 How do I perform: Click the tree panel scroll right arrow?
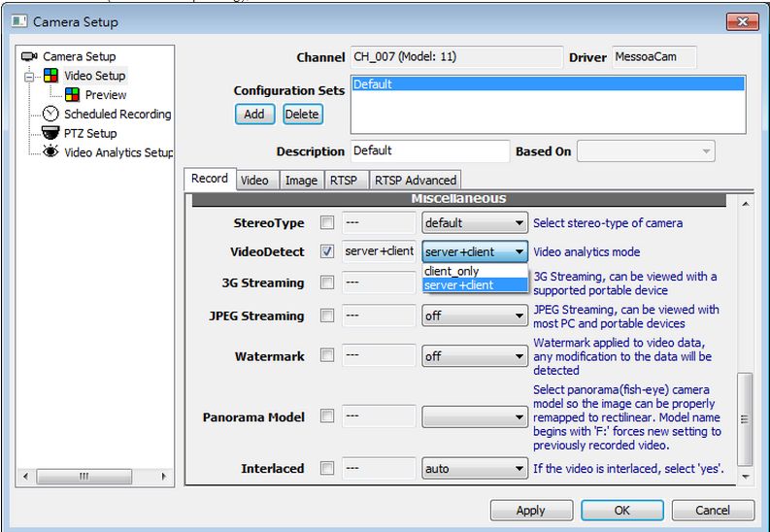pyautogui.click(x=164, y=477)
